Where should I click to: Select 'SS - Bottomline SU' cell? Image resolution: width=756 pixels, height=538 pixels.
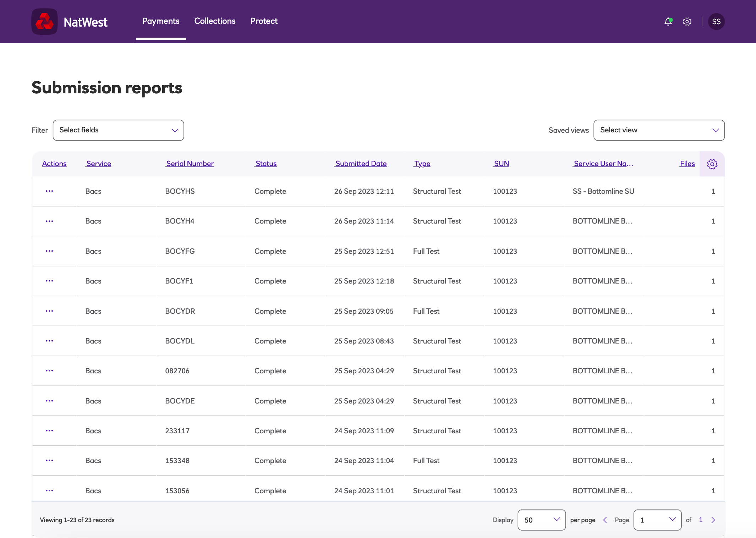(603, 191)
